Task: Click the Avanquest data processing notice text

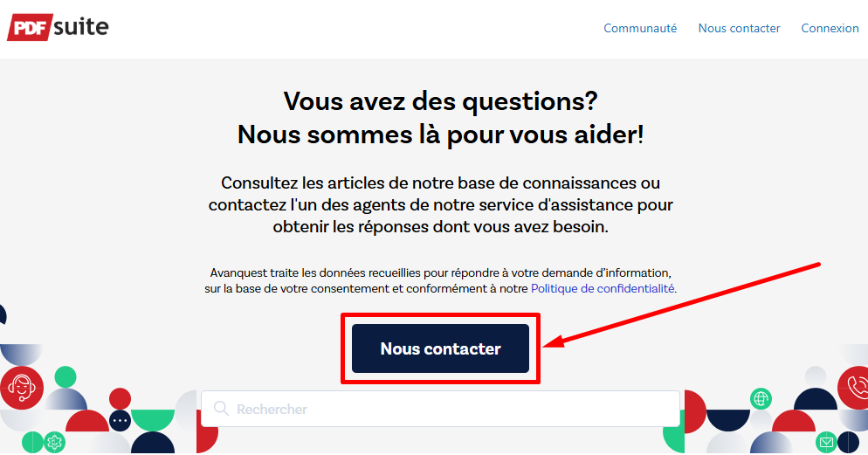Action: coord(441,280)
